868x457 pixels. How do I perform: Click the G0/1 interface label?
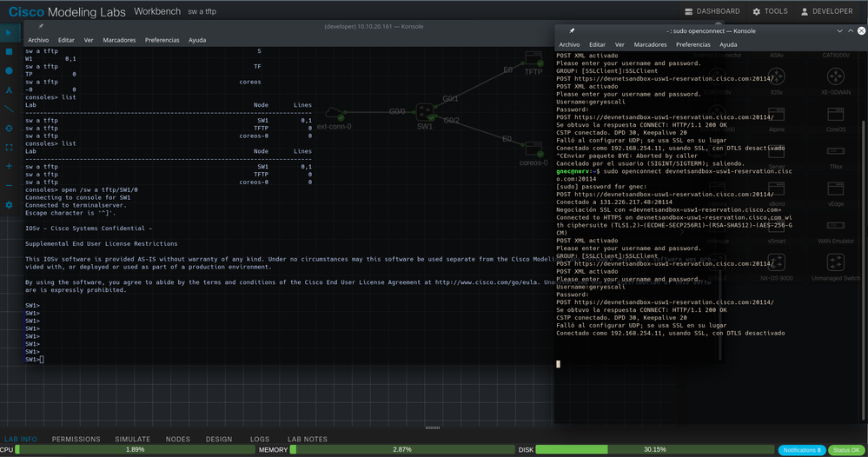click(450, 98)
